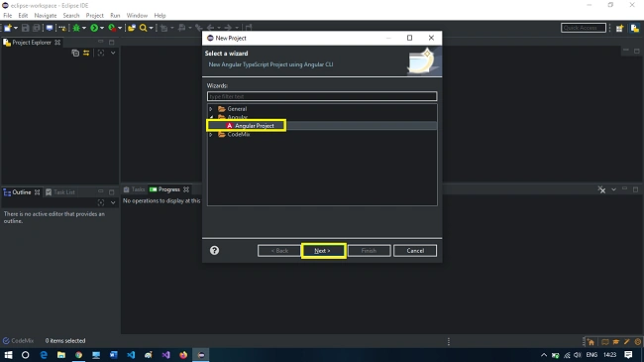Click the Run with Coverage icon
The image size is (644, 362).
point(112,28)
